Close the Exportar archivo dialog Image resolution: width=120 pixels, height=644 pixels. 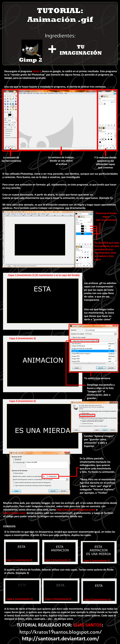pyautogui.click(x=116, y=402)
